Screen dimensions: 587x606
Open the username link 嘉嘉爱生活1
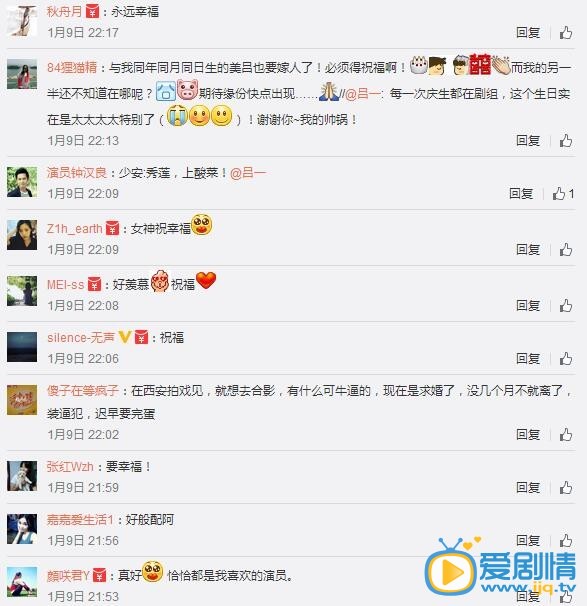80,519
